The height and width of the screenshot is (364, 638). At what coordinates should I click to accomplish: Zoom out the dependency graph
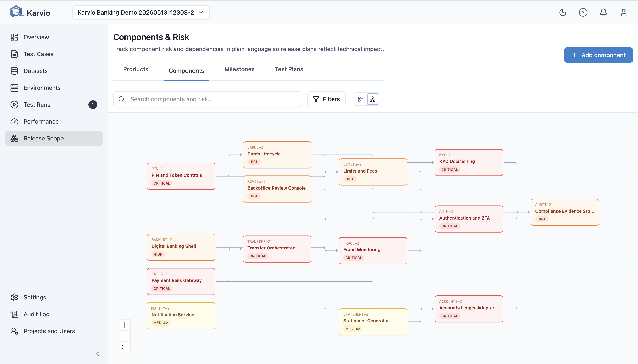(125, 336)
